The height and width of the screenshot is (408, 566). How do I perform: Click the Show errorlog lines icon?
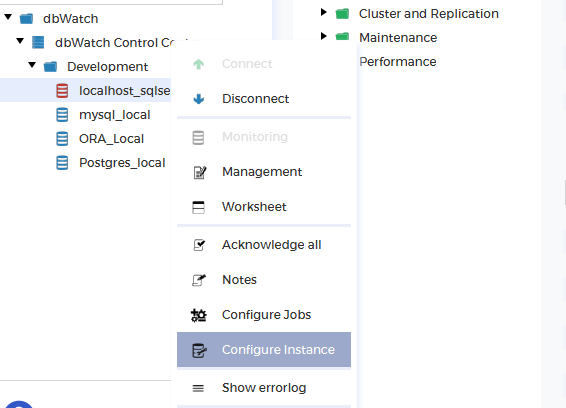pyautogui.click(x=198, y=388)
